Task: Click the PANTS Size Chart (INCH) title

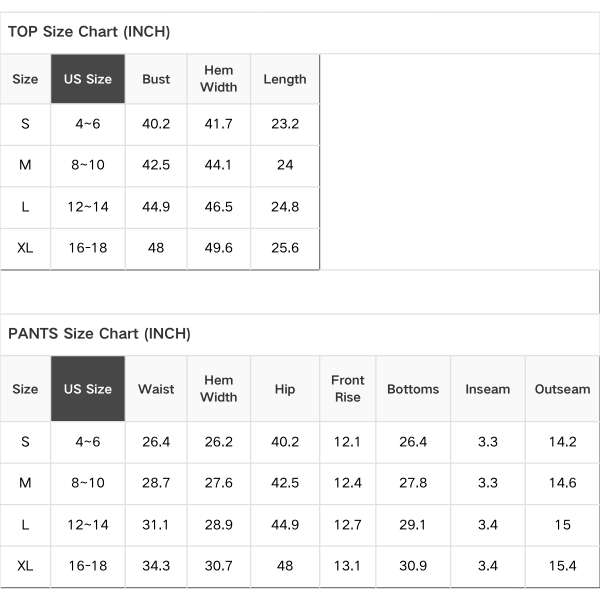Action: click(x=99, y=334)
